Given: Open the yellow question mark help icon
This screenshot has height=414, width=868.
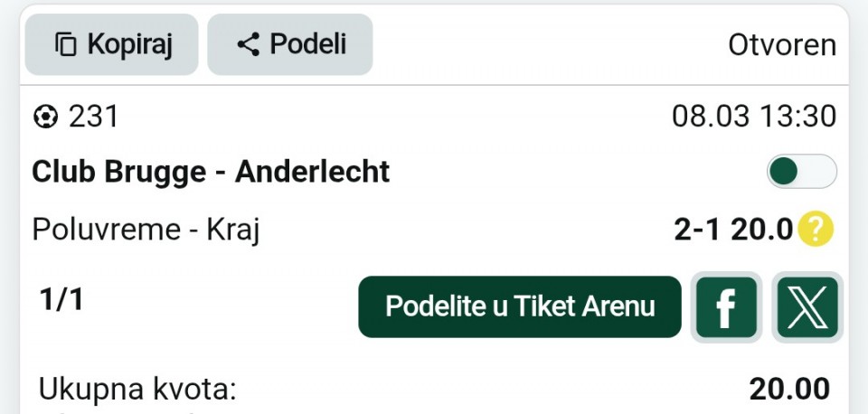Looking at the screenshot, I should click(x=816, y=231).
